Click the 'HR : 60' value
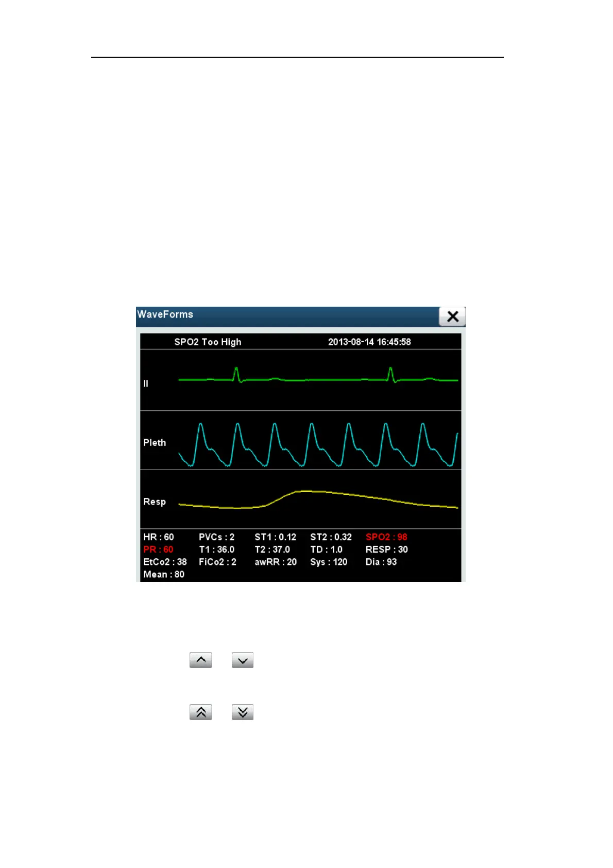The width and height of the screenshot is (613, 868). tap(159, 537)
